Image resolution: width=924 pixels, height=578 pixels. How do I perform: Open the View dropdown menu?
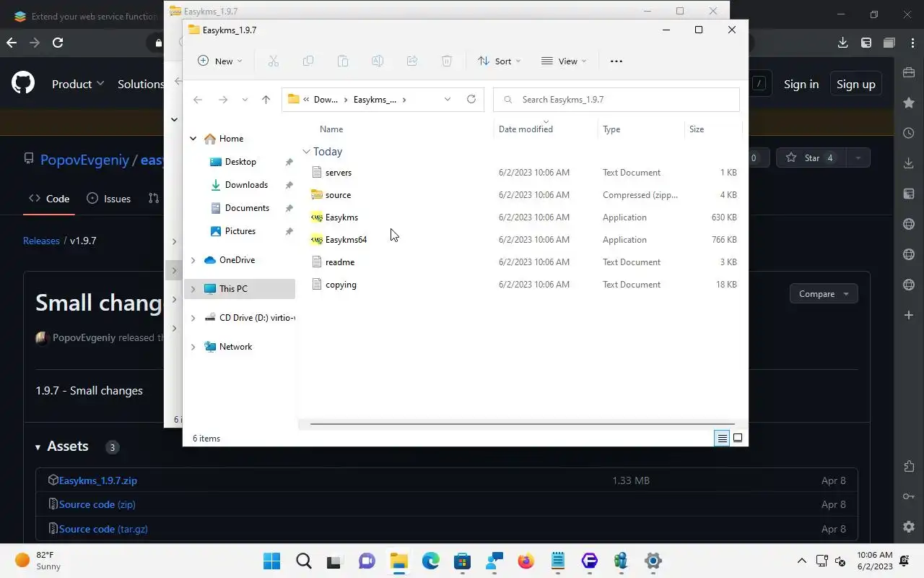[564, 61]
